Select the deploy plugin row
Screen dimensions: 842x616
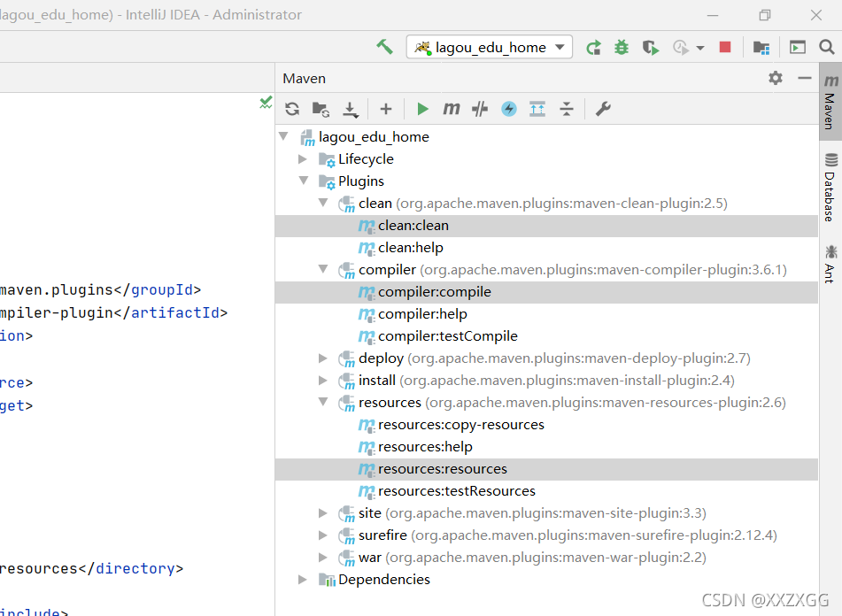[x=546, y=358]
